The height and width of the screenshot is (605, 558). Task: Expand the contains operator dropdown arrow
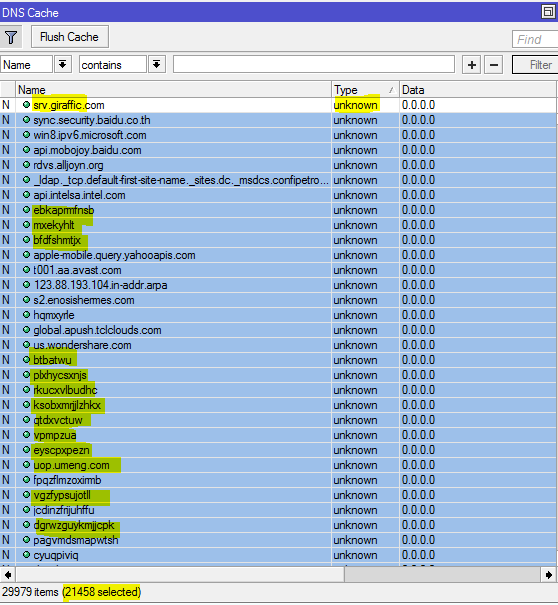(x=157, y=64)
